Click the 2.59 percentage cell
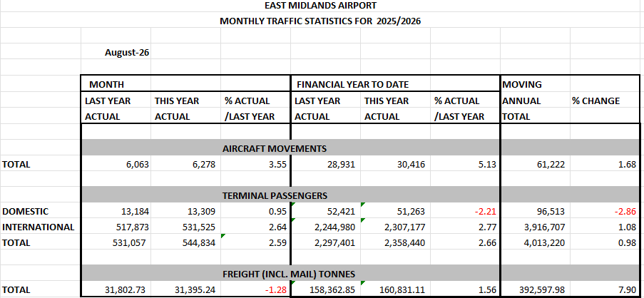Image resolution: width=644 pixels, height=298 pixels. coord(278,242)
